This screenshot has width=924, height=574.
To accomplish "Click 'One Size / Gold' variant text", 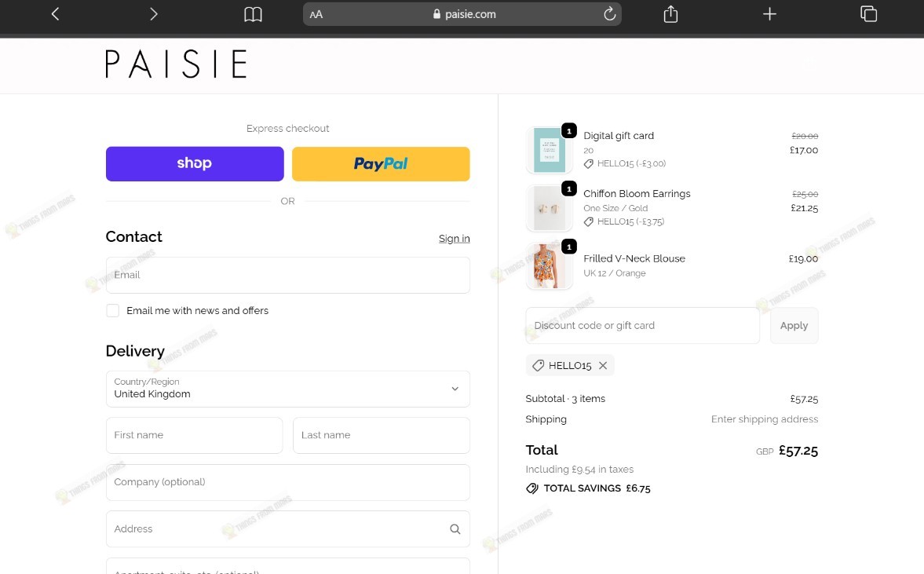I will point(615,208).
